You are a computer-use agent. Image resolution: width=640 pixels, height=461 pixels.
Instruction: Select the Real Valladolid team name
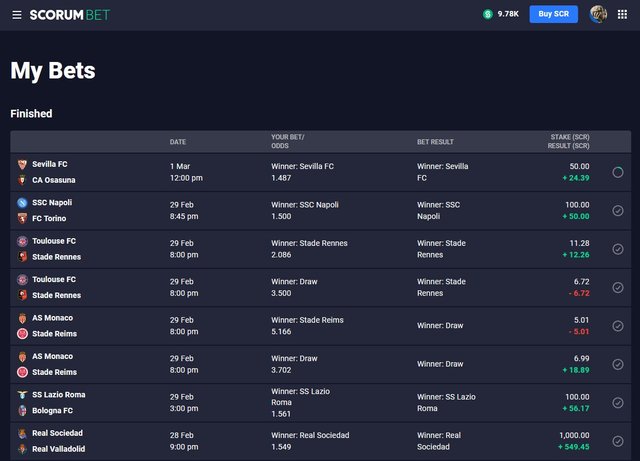point(59,449)
